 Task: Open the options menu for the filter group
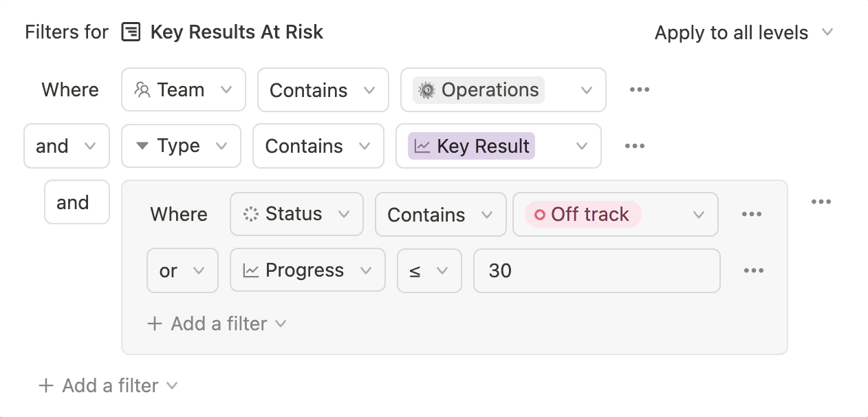821,201
